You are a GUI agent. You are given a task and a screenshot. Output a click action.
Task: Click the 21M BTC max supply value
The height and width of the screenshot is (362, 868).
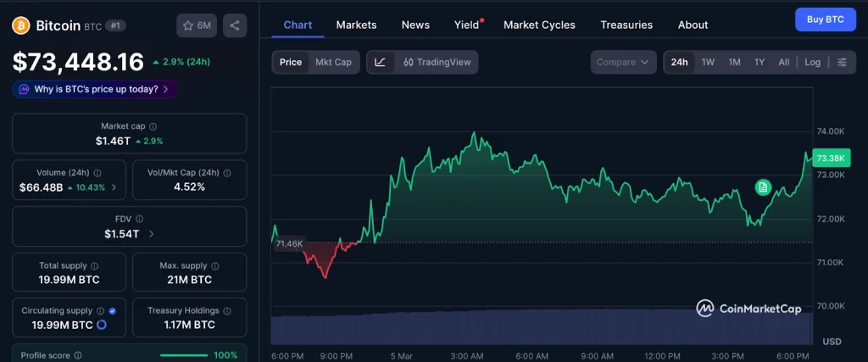point(189,280)
